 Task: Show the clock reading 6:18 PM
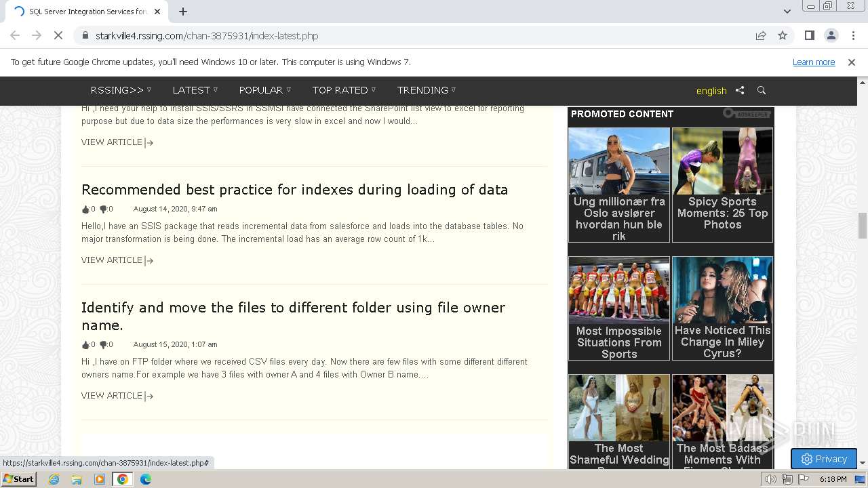pos(833,479)
